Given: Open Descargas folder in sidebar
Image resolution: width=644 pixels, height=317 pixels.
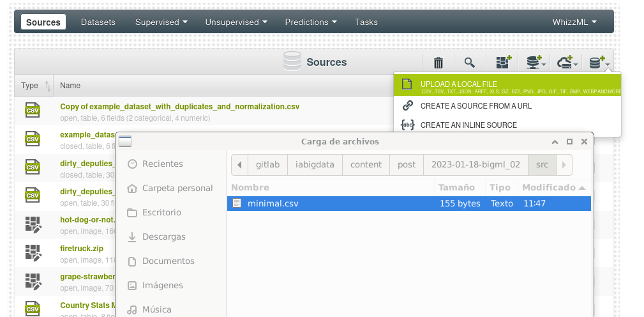Looking at the screenshot, I should [163, 237].
